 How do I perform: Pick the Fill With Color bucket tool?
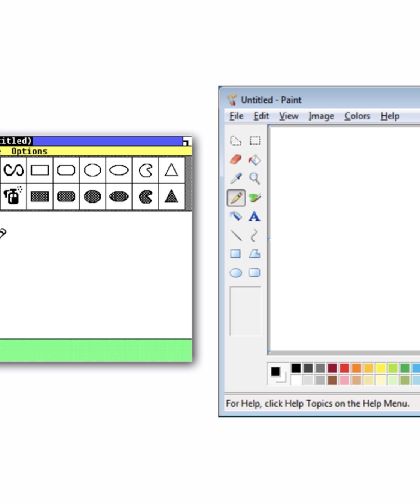255,160
